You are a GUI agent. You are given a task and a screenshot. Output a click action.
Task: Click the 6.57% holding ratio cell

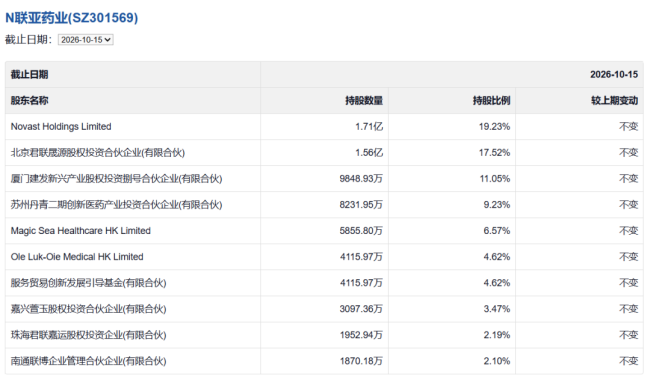pyautogui.click(x=497, y=231)
